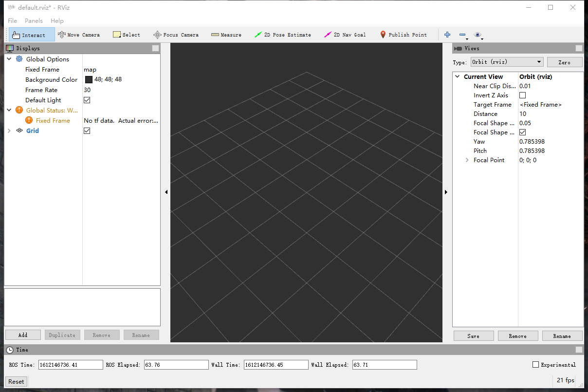Open the File menu

(13, 20)
